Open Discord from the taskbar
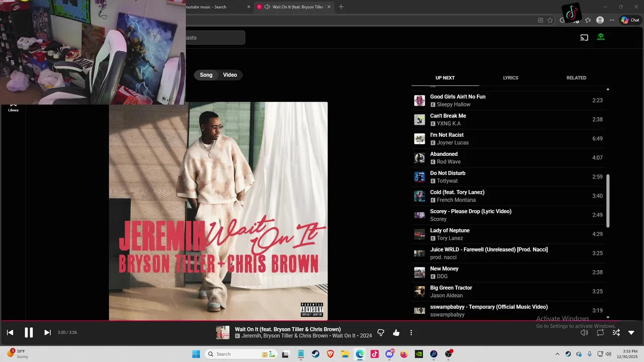The height and width of the screenshot is (362, 644). [x=389, y=354]
